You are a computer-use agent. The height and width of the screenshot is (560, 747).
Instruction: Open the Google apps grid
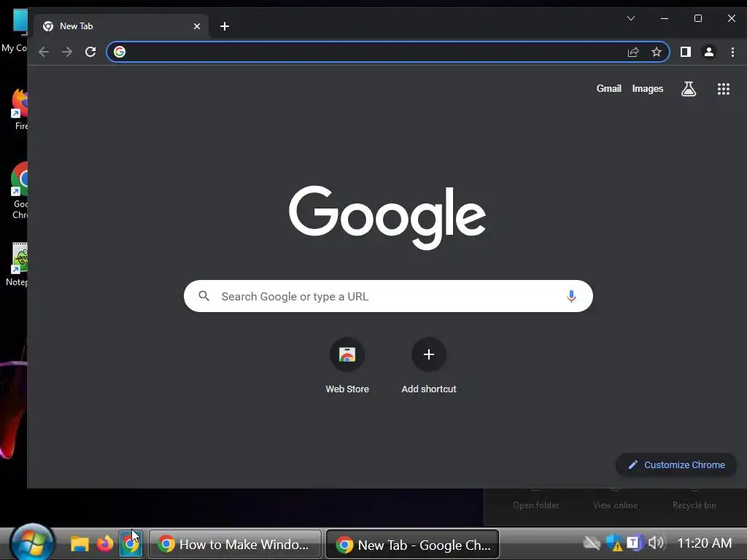coord(724,88)
